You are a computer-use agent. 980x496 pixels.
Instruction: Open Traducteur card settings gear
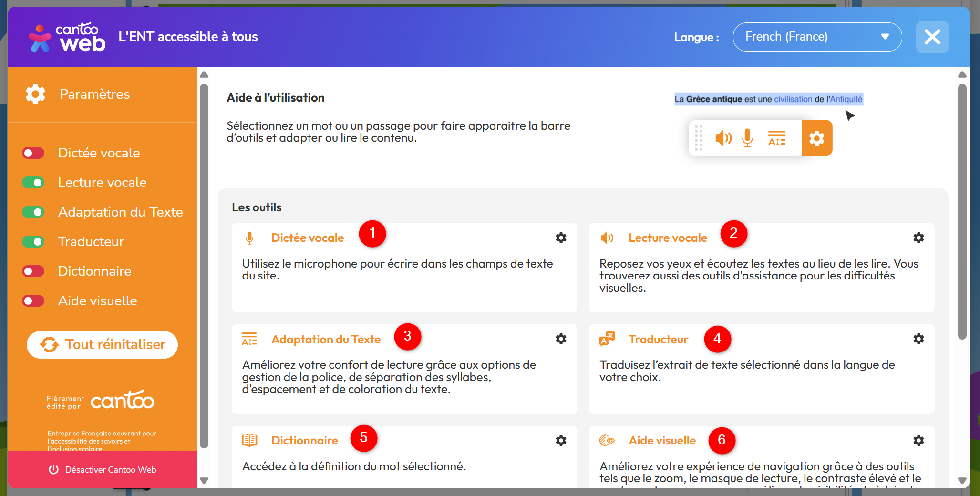(918, 339)
